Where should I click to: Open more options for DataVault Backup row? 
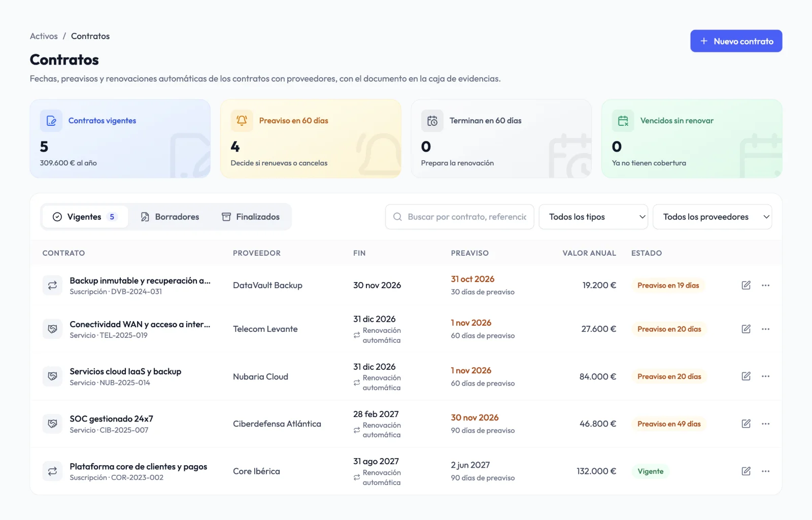(765, 285)
